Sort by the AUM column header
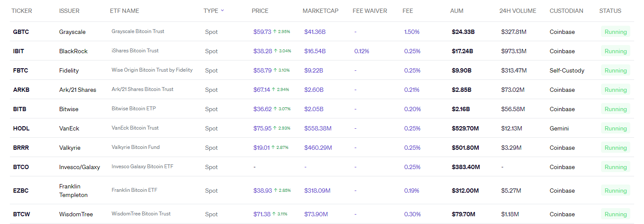 coord(456,11)
